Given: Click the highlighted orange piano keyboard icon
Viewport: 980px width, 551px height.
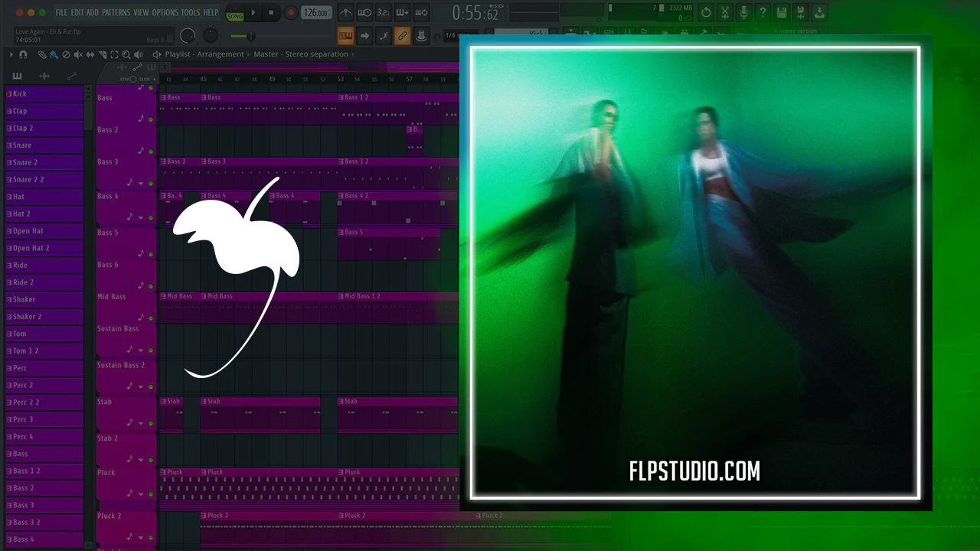Looking at the screenshot, I should point(346,36).
